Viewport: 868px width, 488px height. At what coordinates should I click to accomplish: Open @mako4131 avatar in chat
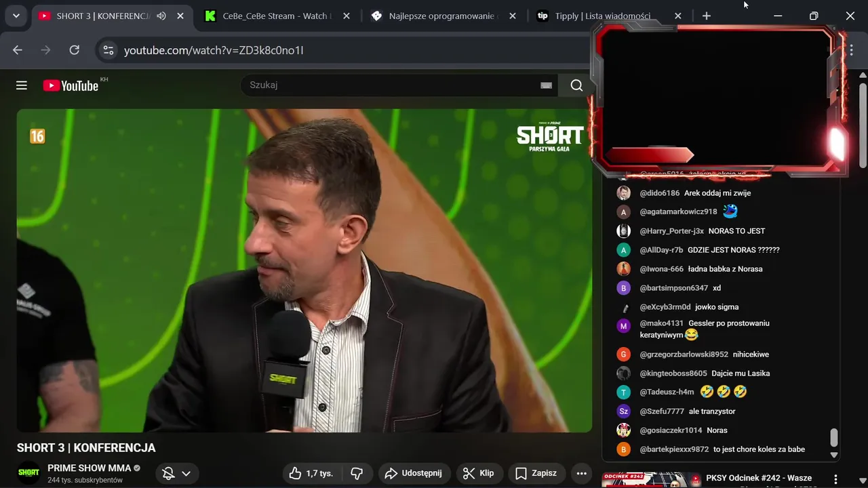click(623, 326)
